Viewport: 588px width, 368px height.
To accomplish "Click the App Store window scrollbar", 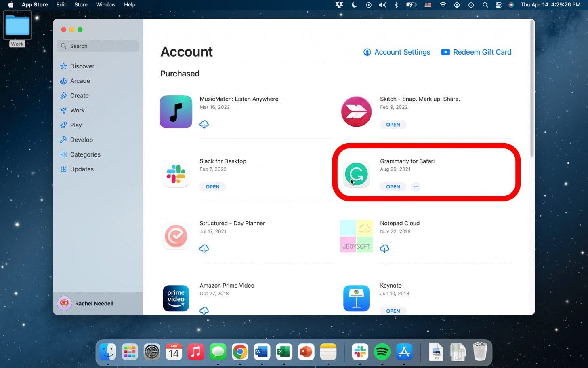I will point(532,89).
